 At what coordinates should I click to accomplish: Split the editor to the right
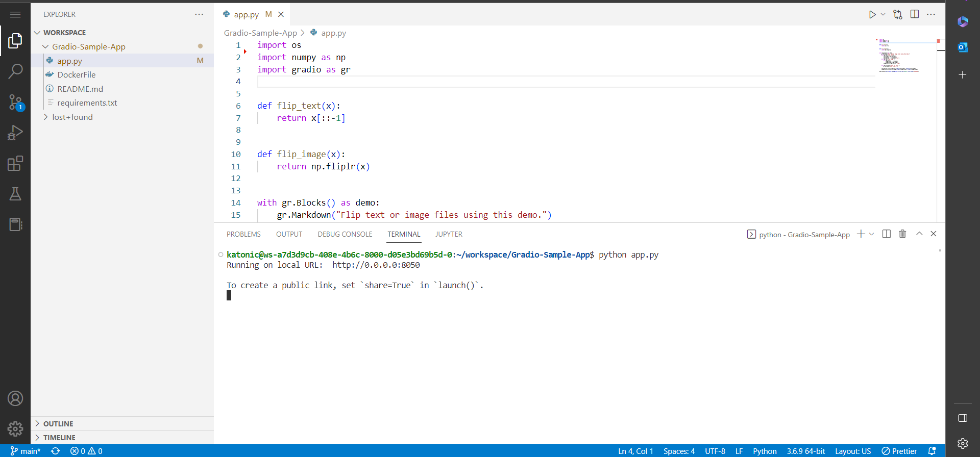[x=915, y=14]
